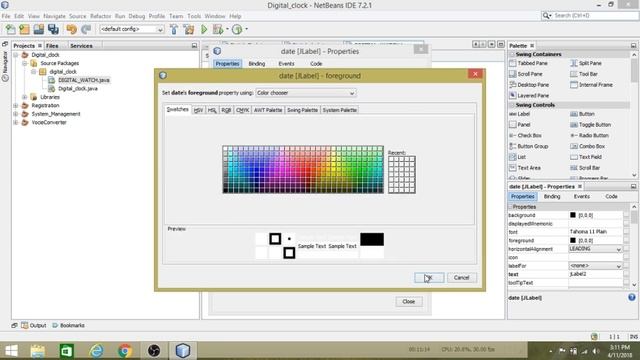Click the Undo toolbar icon
The height and width of the screenshot is (360, 640).
[x=71, y=29]
